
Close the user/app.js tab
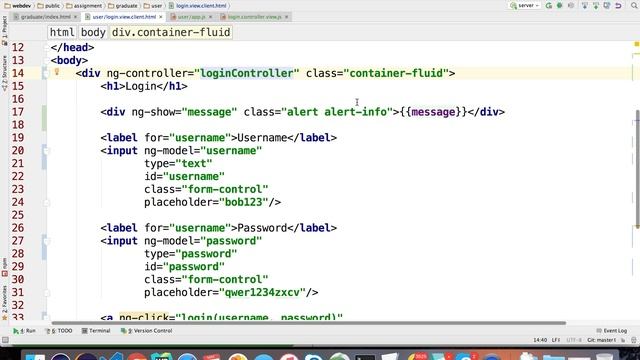[x=211, y=17]
